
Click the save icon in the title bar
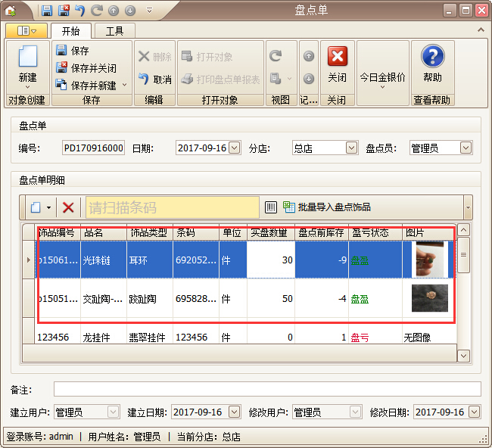point(47,11)
